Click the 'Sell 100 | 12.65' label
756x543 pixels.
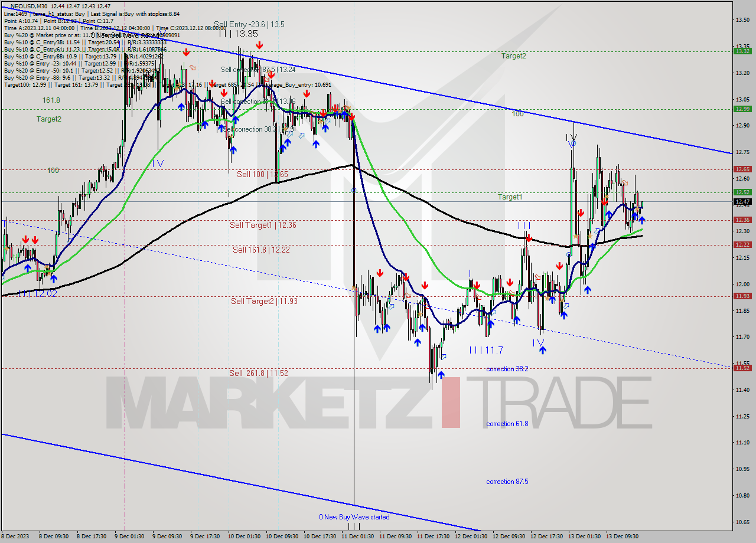pos(262,174)
